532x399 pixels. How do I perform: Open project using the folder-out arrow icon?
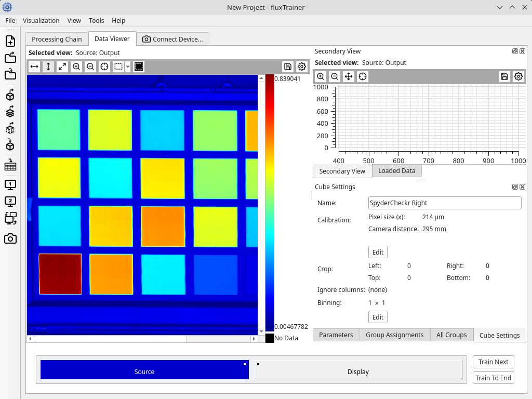(10, 57)
